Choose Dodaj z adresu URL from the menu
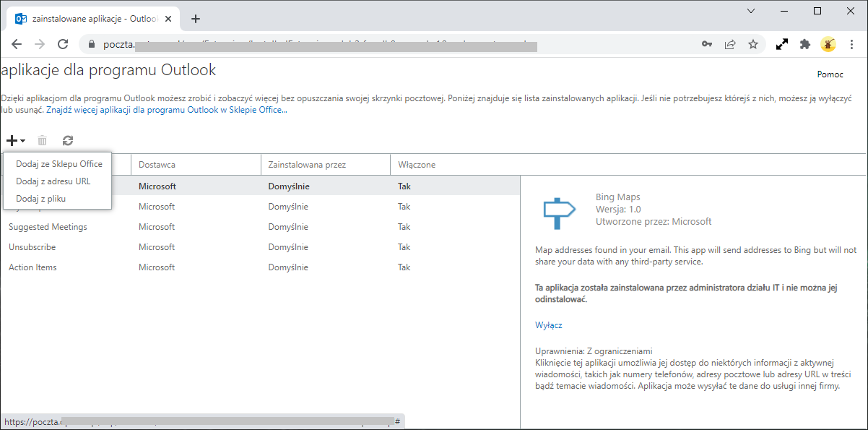Image resolution: width=868 pixels, height=430 pixels. (54, 181)
